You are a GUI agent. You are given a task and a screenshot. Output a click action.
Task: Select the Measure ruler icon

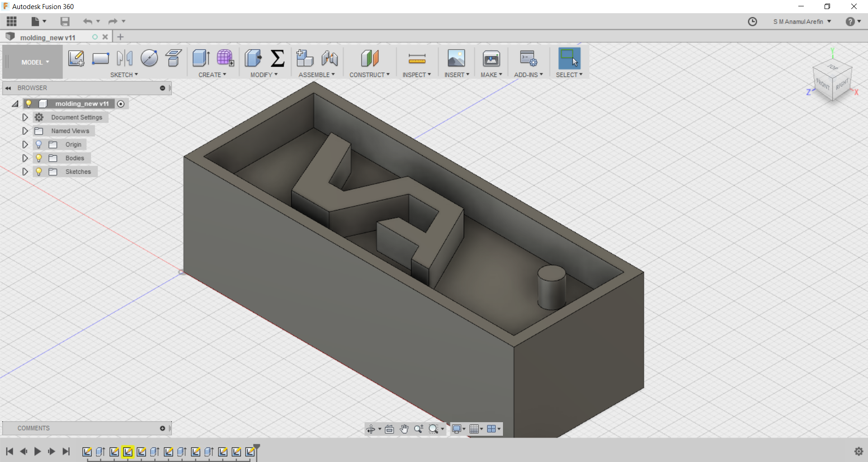(x=417, y=58)
